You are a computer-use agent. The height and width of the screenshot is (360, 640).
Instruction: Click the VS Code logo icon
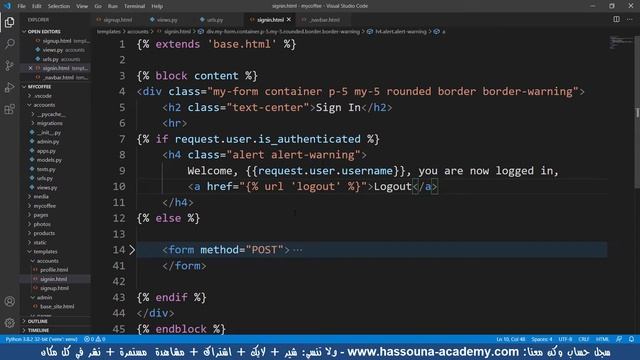[x=7, y=6]
